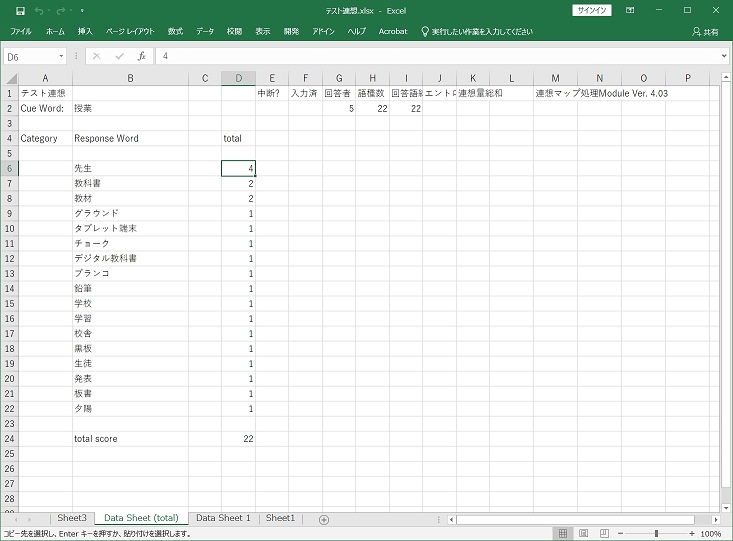Expand the formula bar
Viewport: 733px width, 541px height.
click(723, 56)
